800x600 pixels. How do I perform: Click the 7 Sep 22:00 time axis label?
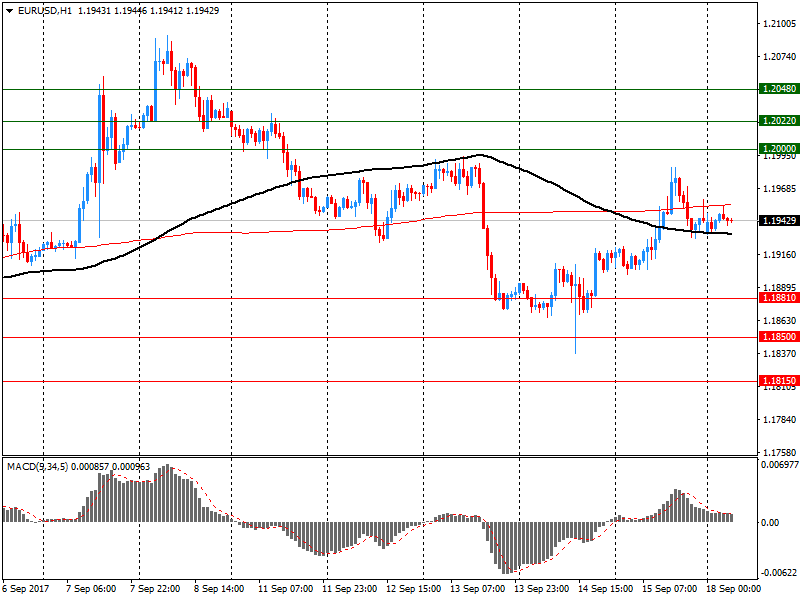pos(155,589)
